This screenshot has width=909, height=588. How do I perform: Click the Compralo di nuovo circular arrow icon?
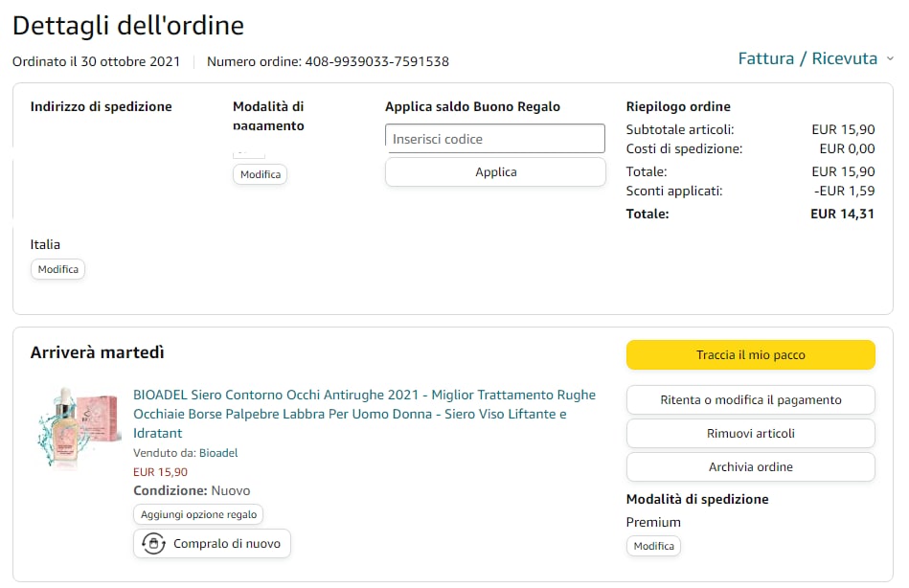[152, 544]
